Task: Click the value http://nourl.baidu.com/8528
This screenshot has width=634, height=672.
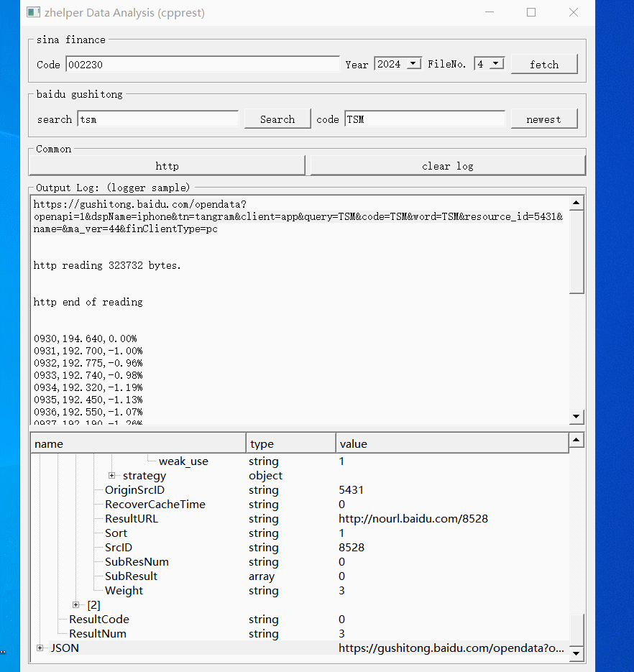Action: coord(413,519)
